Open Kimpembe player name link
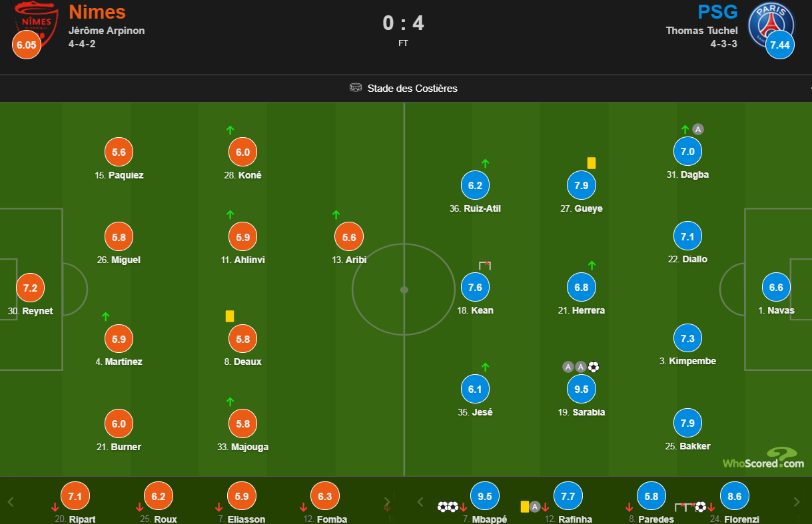Image resolution: width=812 pixels, height=524 pixels. 693,362
